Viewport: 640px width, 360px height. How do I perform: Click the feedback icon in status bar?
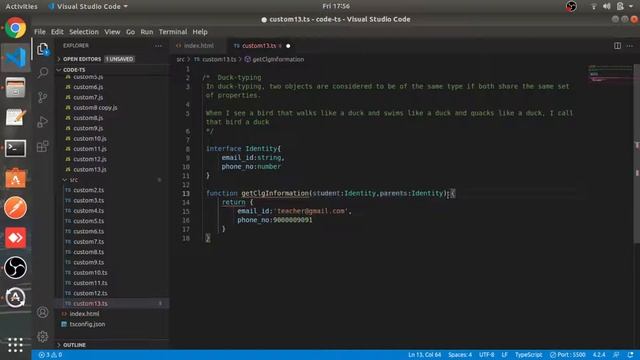[616, 355]
